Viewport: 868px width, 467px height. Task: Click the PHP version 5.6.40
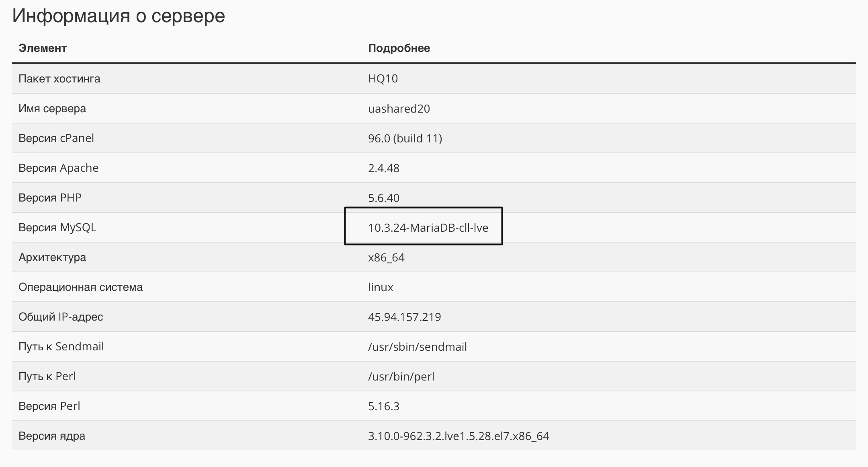click(384, 198)
